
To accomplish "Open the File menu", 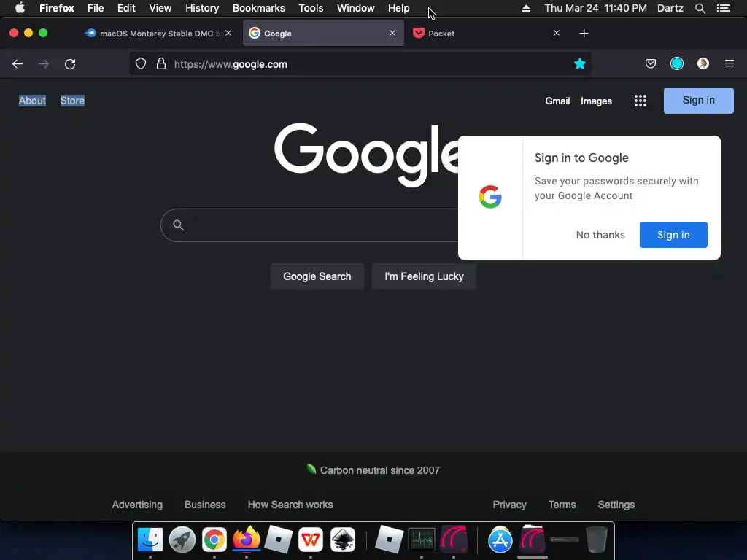I will pos(96,8).
